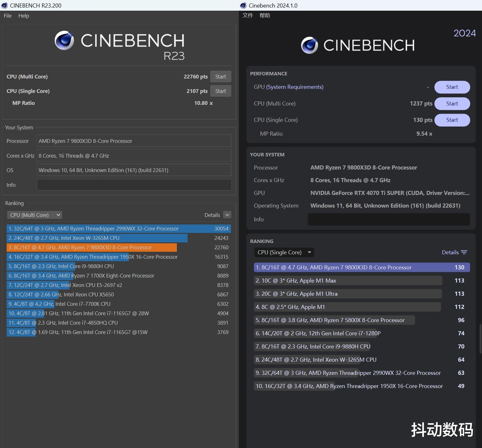Open R23 ranking CPU (Multi Core) dropdown
This screenshot has height=448, width=482.
[35, 215]
